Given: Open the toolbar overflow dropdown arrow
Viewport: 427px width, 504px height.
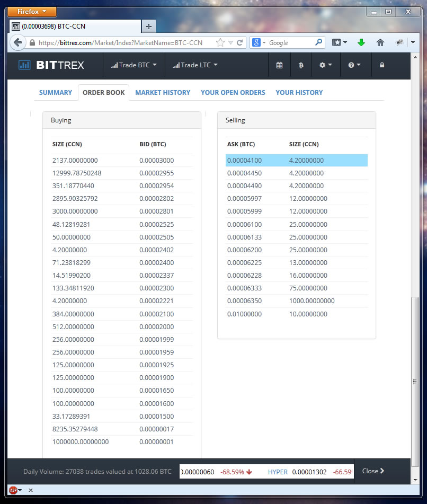Looking at the screenshot, I should click(x=413, y=42).
